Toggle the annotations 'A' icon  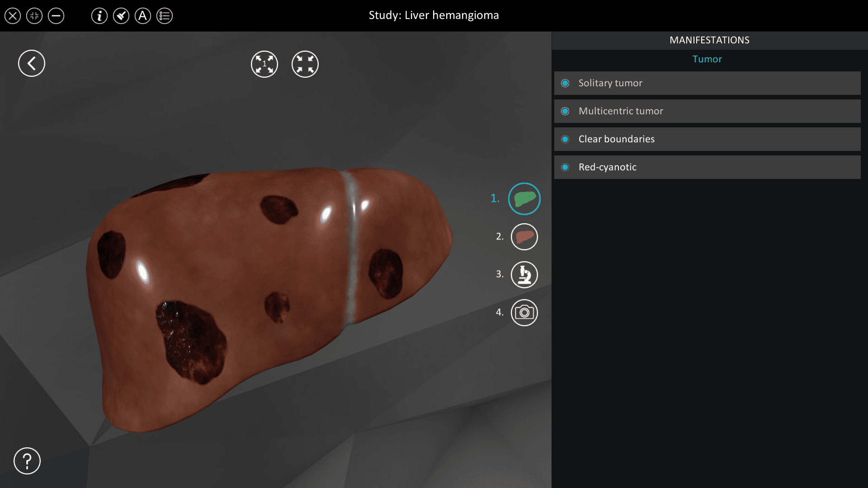click(x=143, y=16)
